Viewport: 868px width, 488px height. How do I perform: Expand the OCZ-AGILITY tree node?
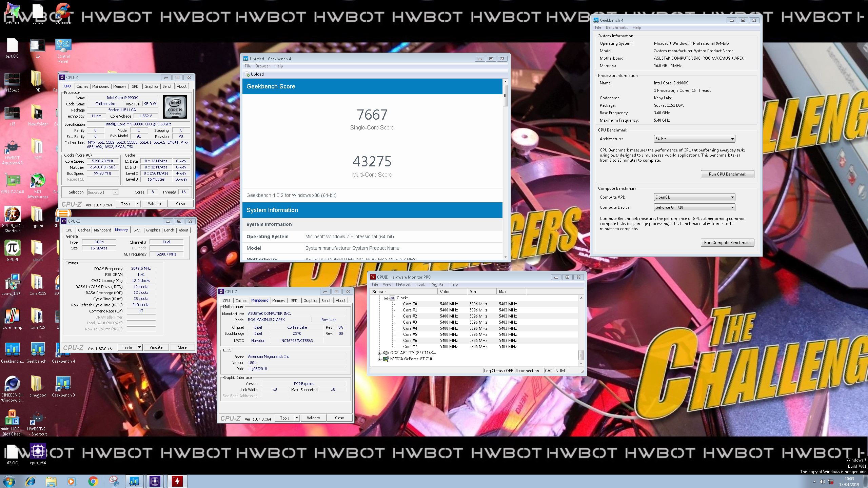coord(380,353)
